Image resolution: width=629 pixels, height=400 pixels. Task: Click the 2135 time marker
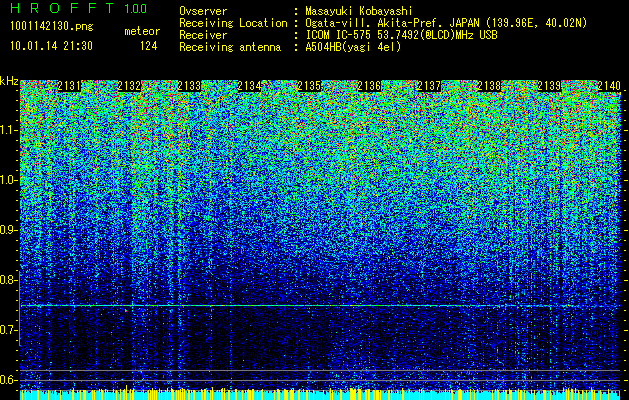(x=309, y=86)
